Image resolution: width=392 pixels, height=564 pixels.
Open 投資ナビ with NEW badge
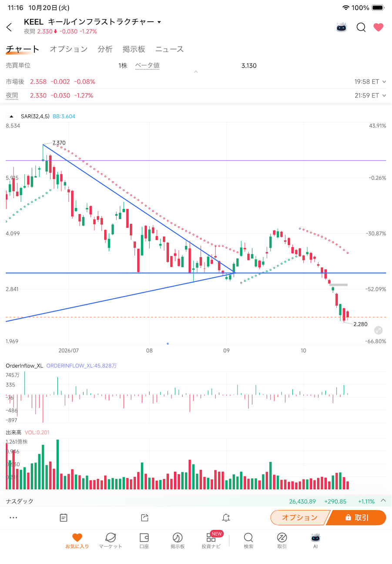(x=211, y=540)
